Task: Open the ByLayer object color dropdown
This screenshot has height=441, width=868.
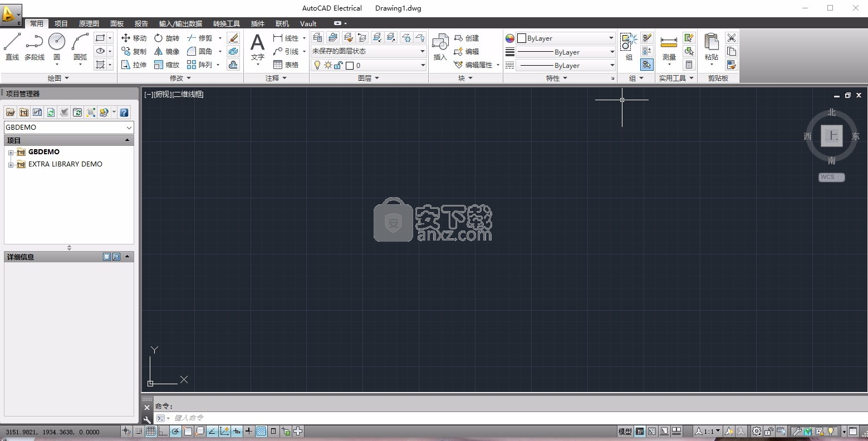Action: [x=566, y=38]
